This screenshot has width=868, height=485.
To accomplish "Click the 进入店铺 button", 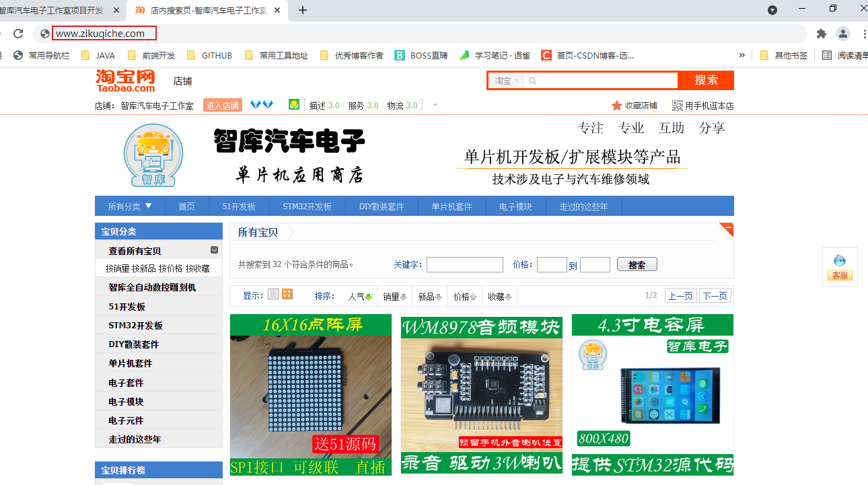I will point(223,106).
